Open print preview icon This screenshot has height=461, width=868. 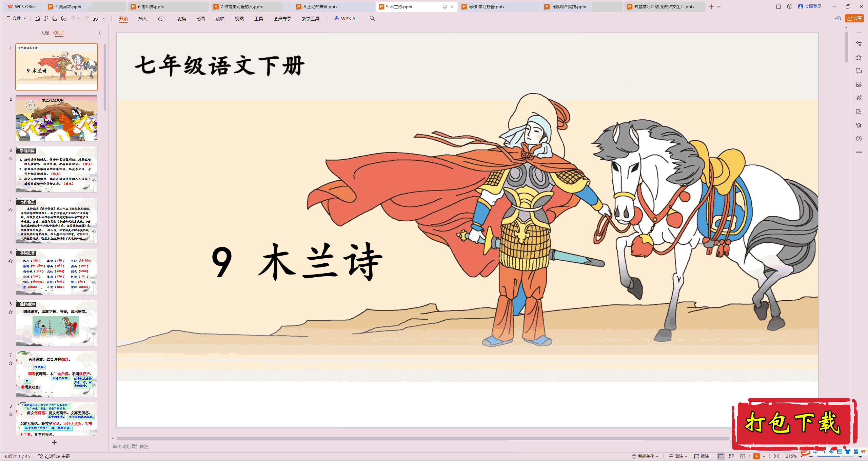tap(64, 19)
